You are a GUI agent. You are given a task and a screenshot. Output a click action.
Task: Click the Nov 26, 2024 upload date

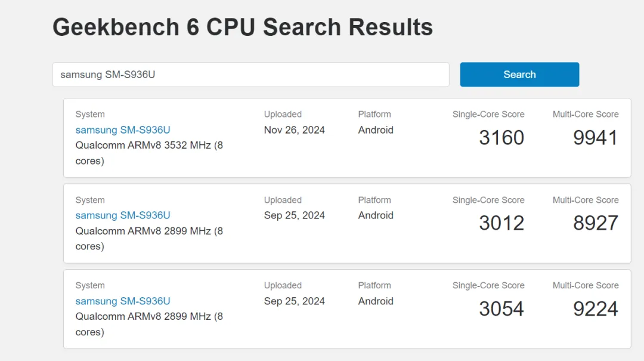click(x=295, y=130)
